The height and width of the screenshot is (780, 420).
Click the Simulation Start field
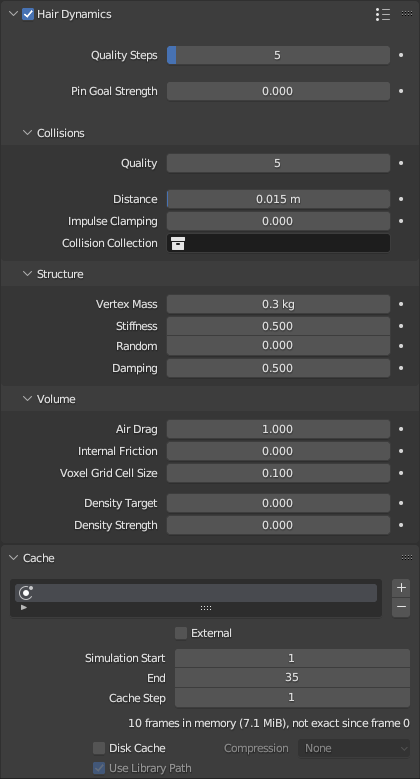(x=292, y=658)
